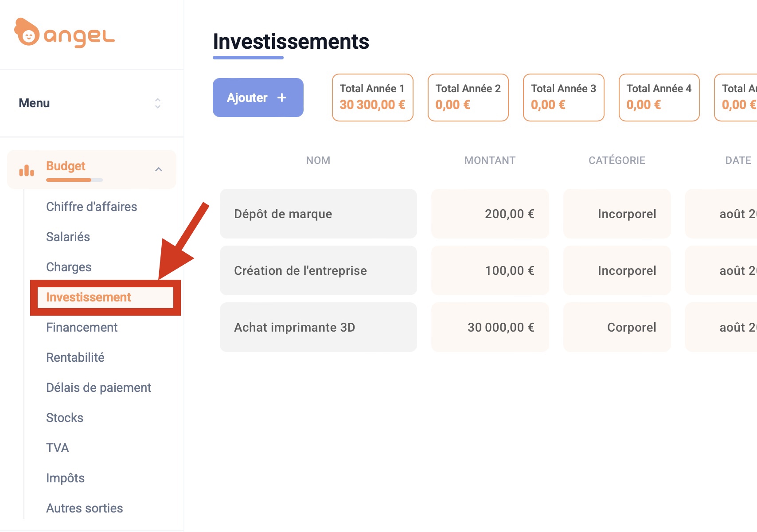Click the Investissements page title

pos(291,42)
